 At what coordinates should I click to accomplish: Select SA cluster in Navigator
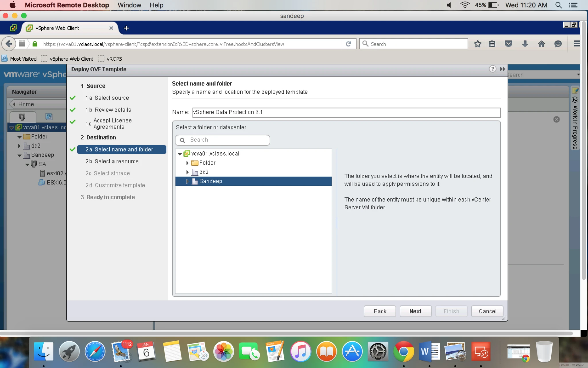pos(42,164)
